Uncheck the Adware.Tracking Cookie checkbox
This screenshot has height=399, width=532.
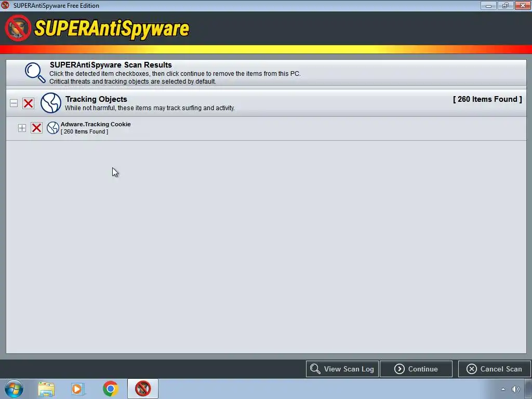click(x=37, y=128)
